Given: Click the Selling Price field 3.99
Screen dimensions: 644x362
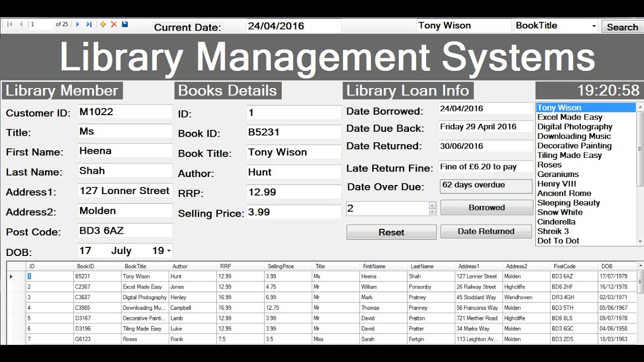Looking at the screenshot, I should coord(294,212).
